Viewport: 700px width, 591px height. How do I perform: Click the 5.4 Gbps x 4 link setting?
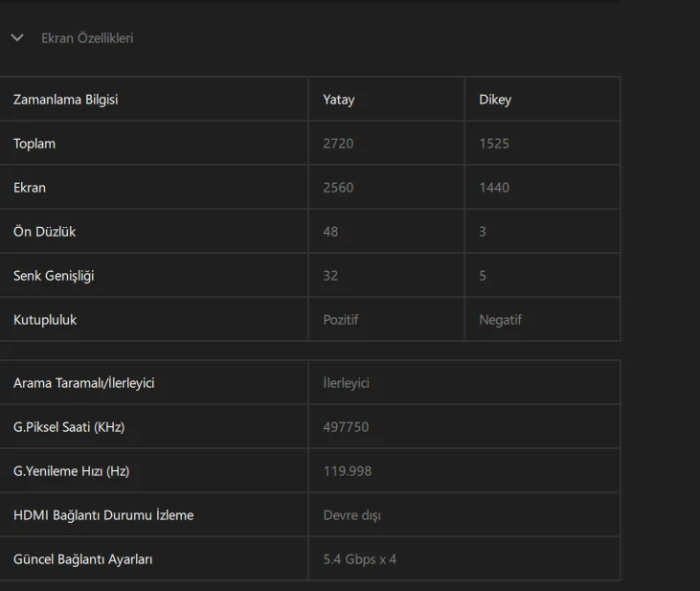360,559
